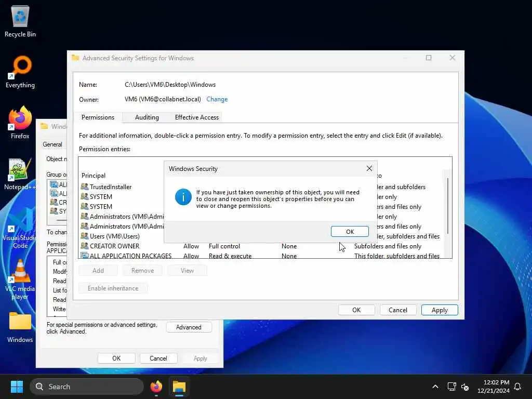Click the network status tray icon
Image resolution: width=532 pixels, height=399 pixels.
pyautogui.click(x=451, y=387)
